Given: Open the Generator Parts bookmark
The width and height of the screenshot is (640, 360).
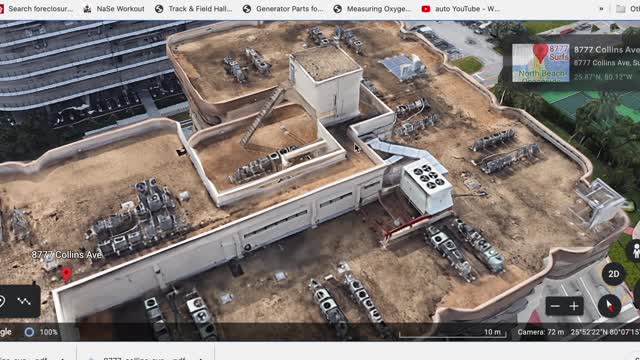Looking at the screenshot, I should (x=283, y=9).
